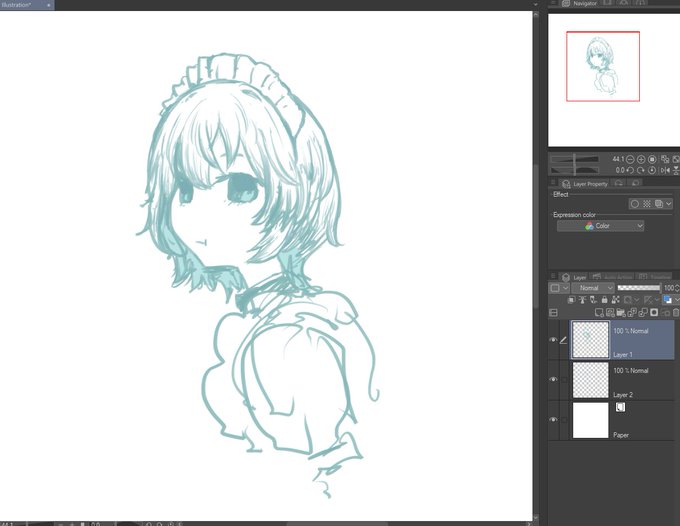Hide Layer 1 using its eye icon
This screenshot has height=526, width=680.
(553, 340)
